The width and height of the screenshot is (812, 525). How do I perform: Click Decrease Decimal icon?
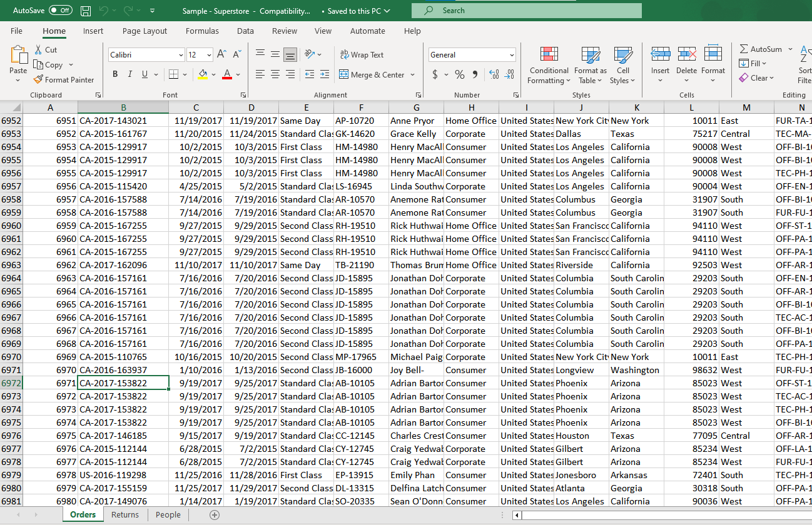click(510, 74)
